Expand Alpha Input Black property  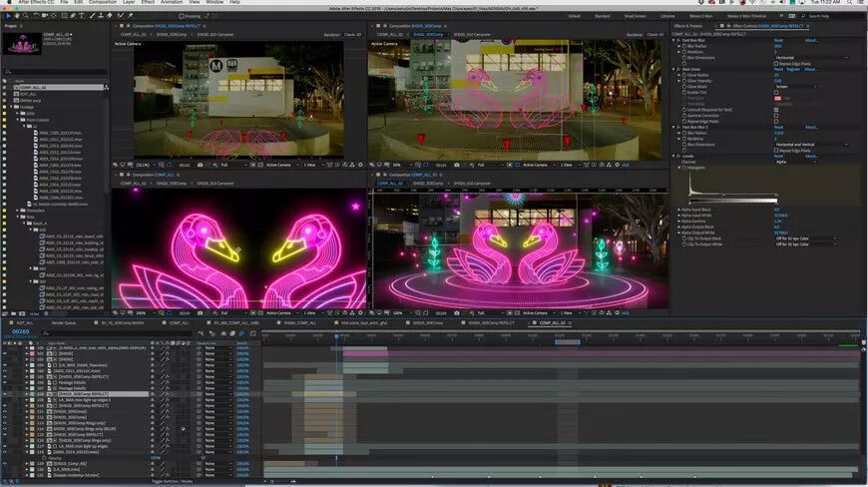pyautogui.click(x=679, y=210)
